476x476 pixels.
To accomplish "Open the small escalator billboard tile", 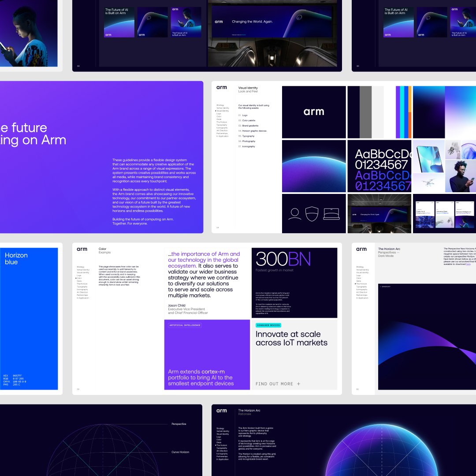I will pyautogui.click(x=379, y=214).
